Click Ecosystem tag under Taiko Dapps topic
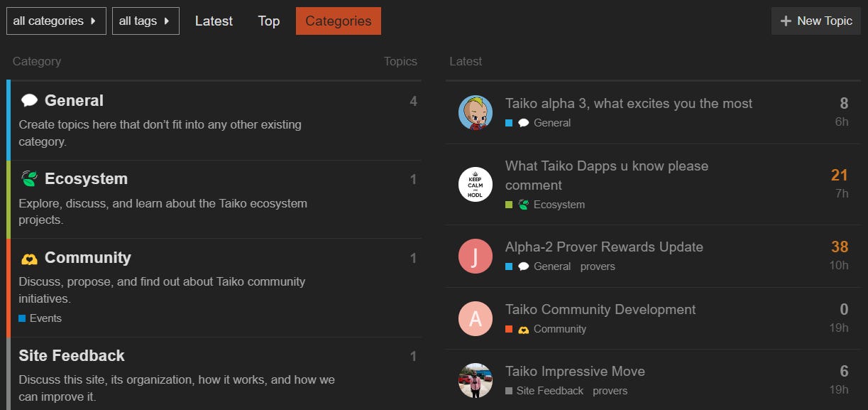This screenshot has height=410, width=868. pos(559,205)
